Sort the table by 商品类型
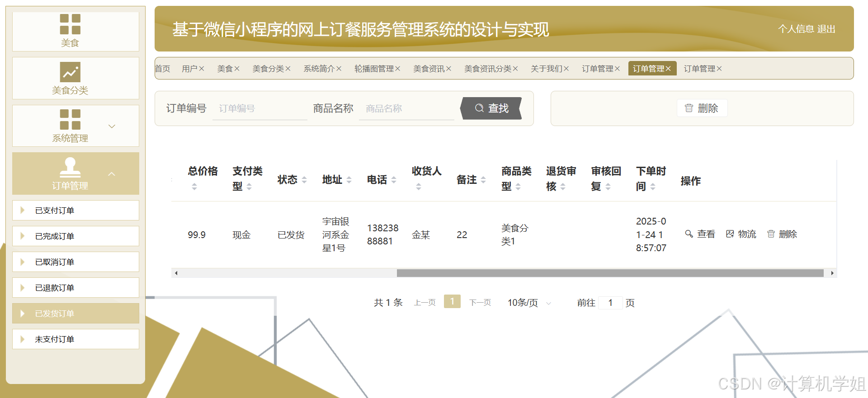868x398 pixels. [x=518, y=187]
